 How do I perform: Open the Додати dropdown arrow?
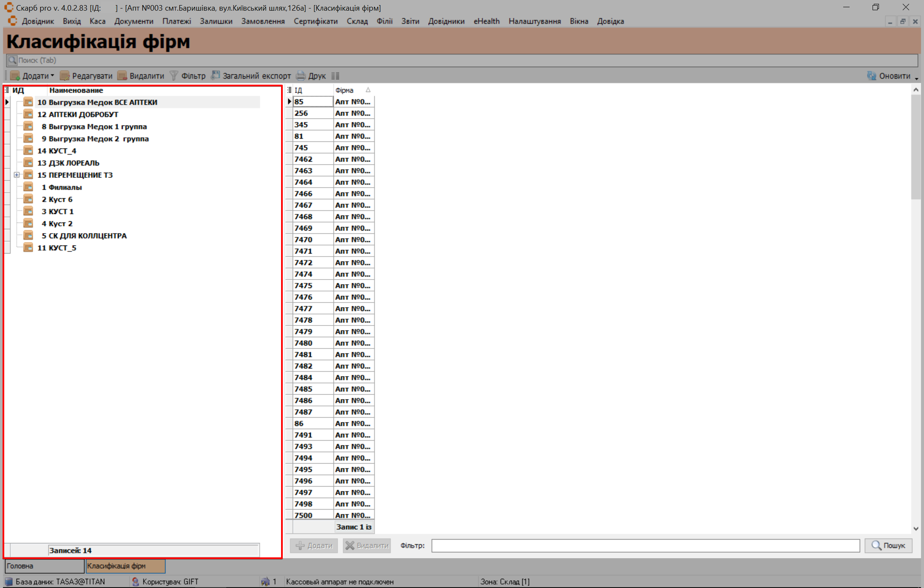pyautogui.click(x=52, y=76)
